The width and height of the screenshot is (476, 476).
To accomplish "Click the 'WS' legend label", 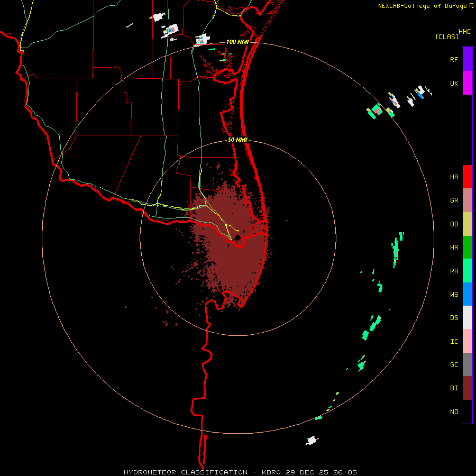I will pyautogui.click(x=454, y=295).
